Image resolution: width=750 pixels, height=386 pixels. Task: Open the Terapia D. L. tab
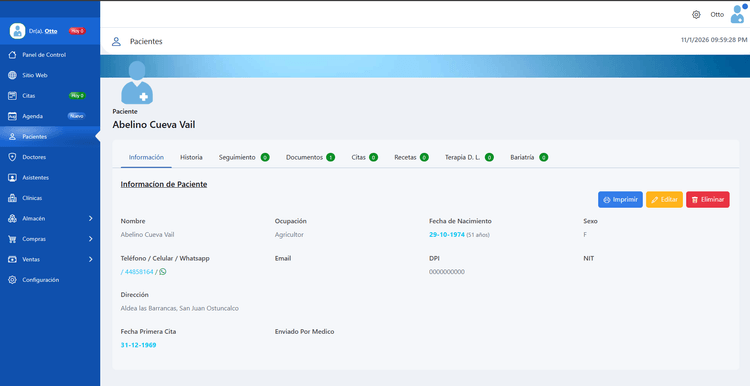(x=469, y=157)
